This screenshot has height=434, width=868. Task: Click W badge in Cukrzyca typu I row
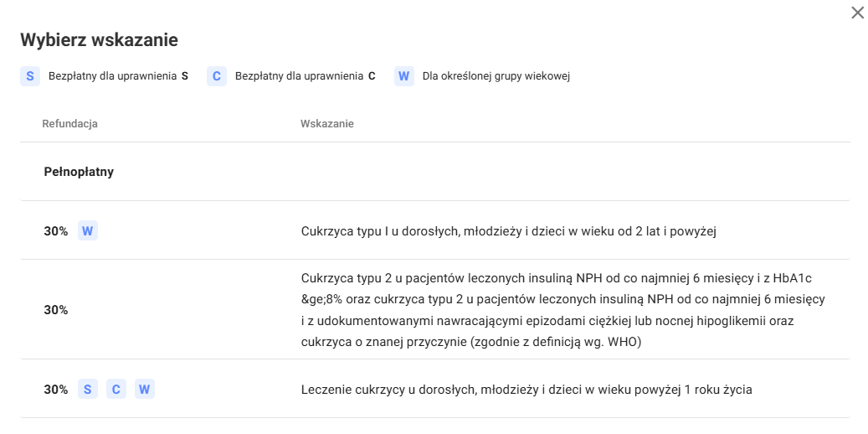point(87,231)
